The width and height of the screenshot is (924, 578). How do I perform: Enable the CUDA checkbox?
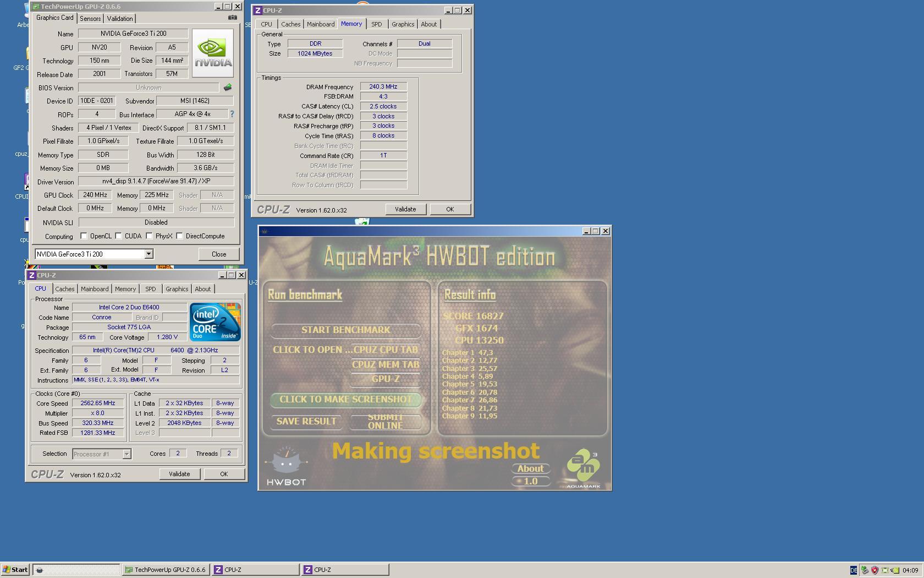coord(119,236)
